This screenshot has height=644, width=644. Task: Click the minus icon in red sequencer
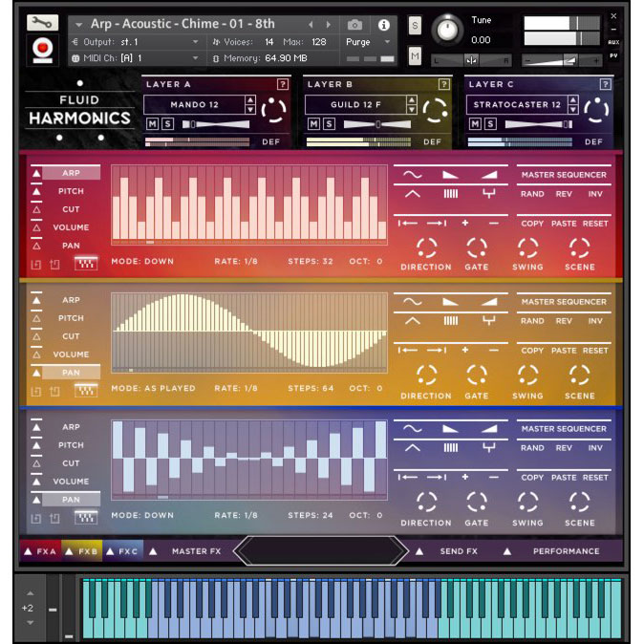click(x=494, y=223)
